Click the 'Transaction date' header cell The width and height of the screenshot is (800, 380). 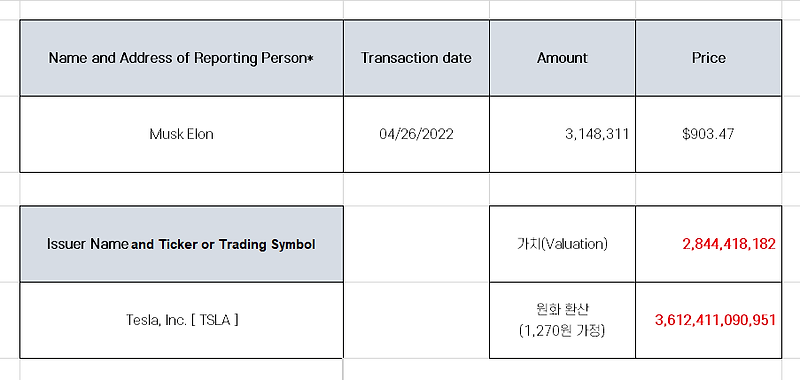tap(416, 58)
